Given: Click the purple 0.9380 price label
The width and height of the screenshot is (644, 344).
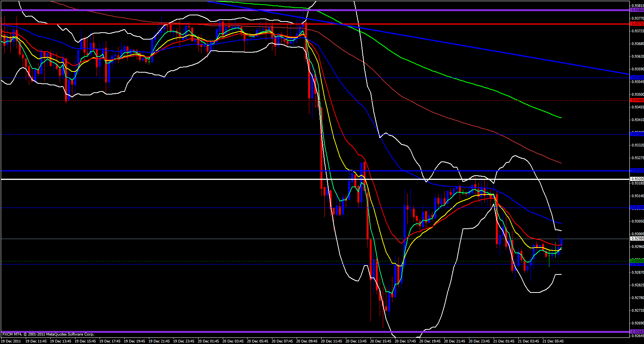Looking at the screenshot, I should (x=637, y=10).
